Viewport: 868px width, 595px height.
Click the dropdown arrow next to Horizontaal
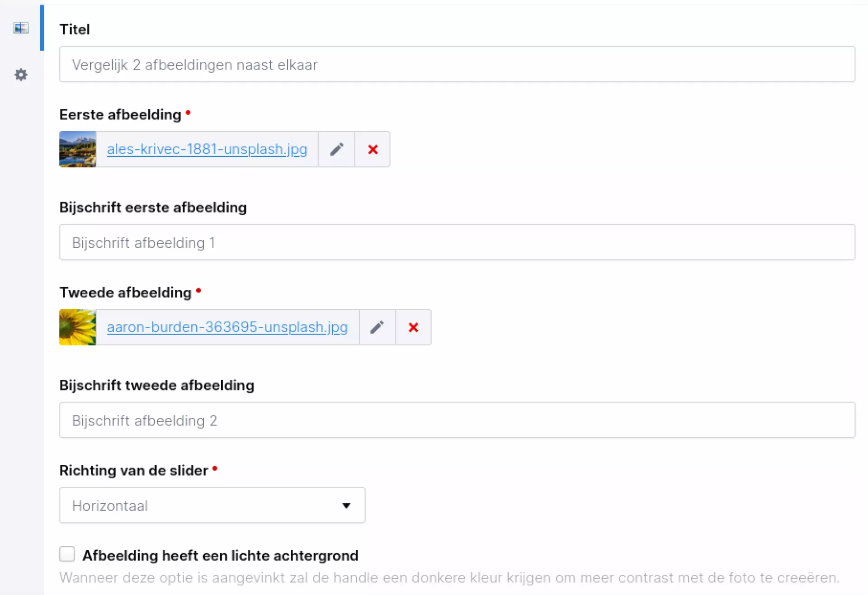point(346,505)
